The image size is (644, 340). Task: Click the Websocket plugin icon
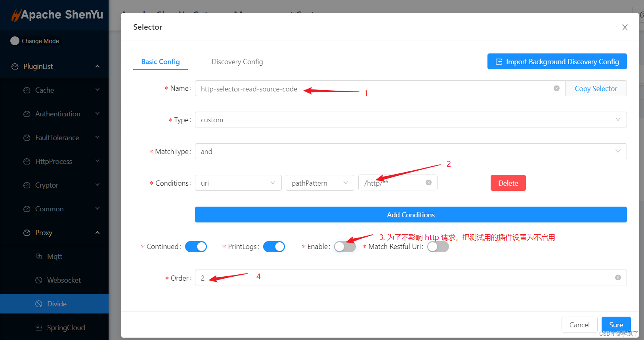click(39, 280)
